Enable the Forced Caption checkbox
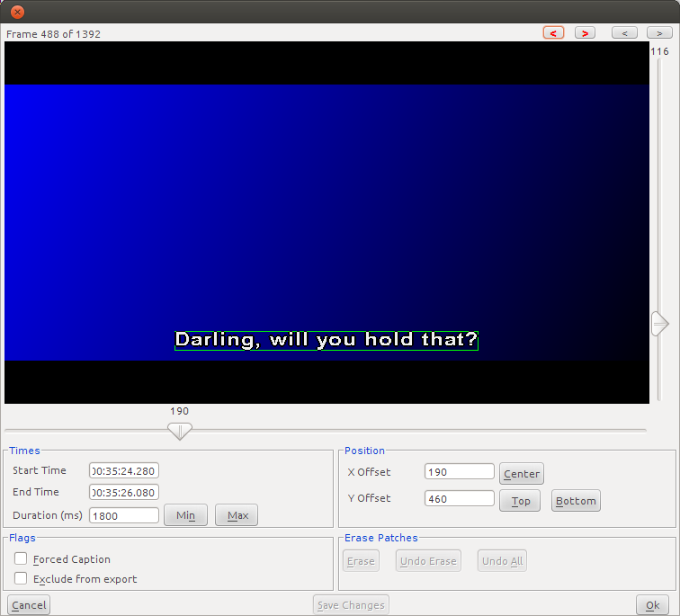 click(21, 558)
